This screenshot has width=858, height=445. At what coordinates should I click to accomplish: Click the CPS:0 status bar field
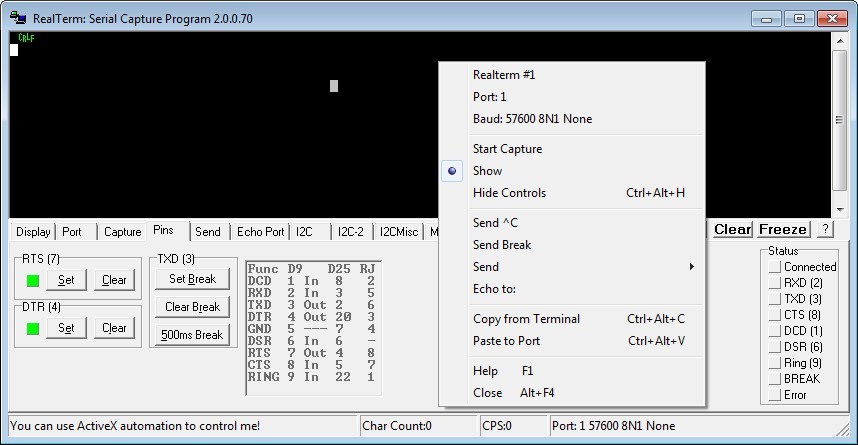pos(513,426)
